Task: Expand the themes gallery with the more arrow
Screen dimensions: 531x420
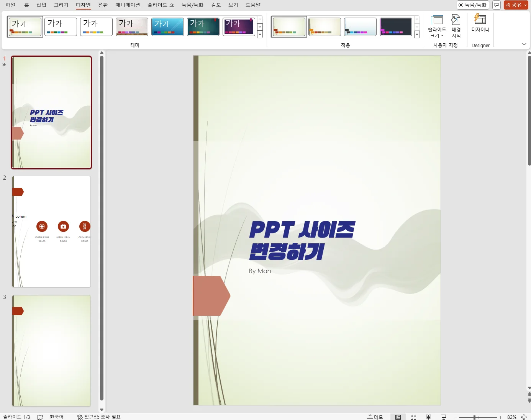Action: (260, 34)
